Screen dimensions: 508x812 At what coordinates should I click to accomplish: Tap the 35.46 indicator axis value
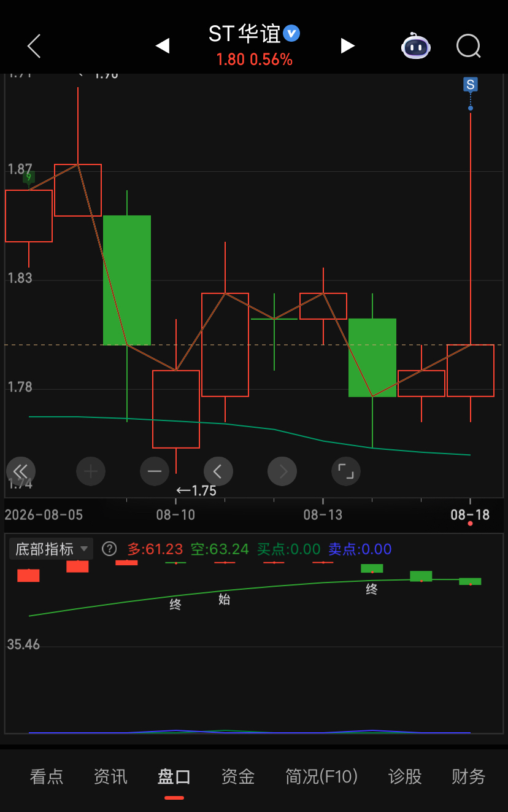click(23, 644)
